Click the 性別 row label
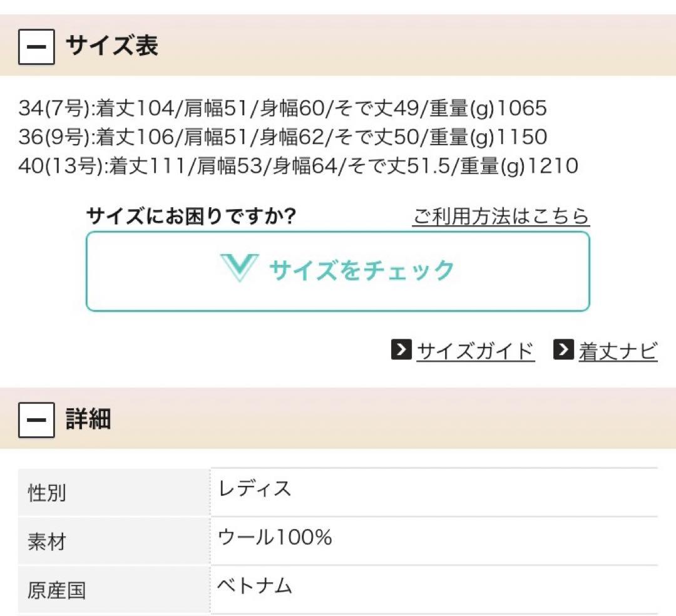This screenshot has width=676, height=616. [x=47, y=493]
